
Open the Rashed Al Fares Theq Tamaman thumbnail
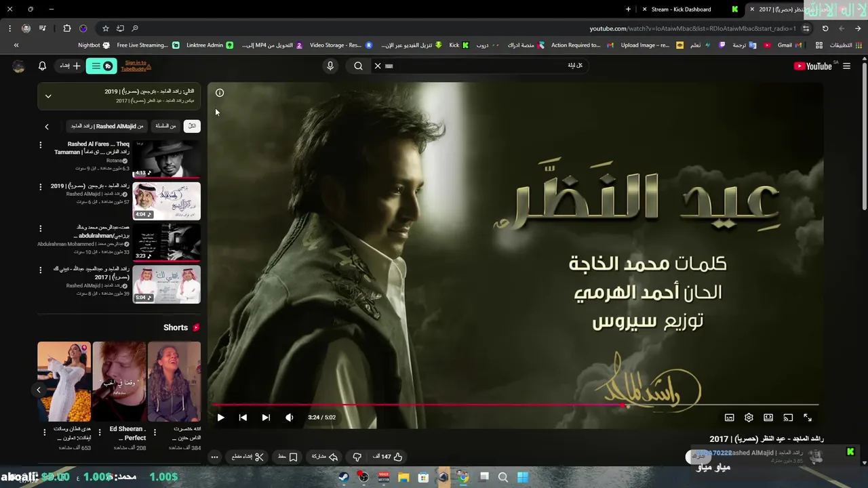coord(166,159)
